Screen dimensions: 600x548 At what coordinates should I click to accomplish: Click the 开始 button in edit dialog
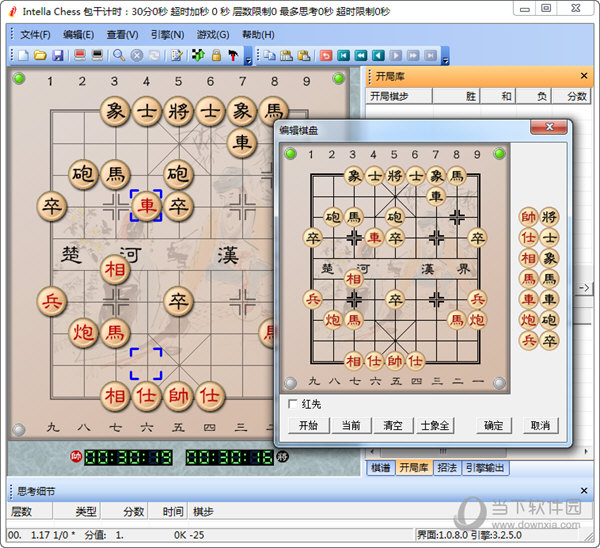coord(308,426)
